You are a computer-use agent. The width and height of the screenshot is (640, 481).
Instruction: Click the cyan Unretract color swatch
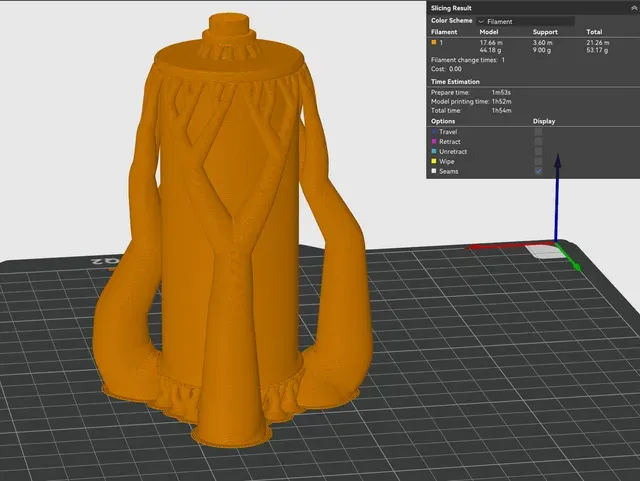click(434, 151)
